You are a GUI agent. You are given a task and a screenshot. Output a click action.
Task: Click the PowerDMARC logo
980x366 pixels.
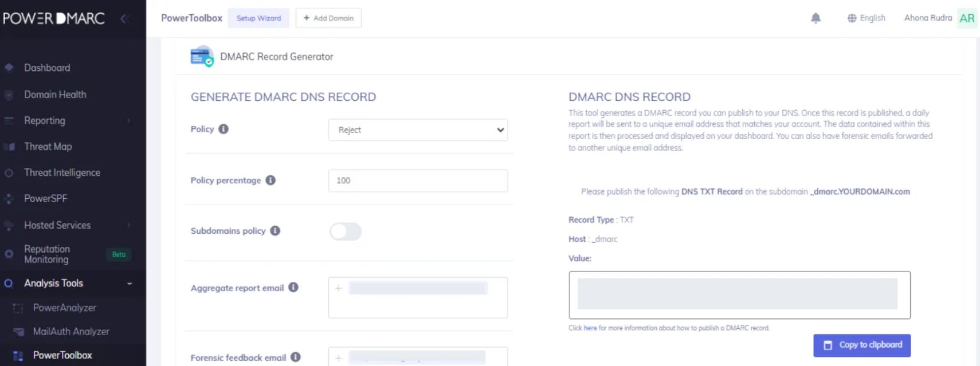(x=54, y=18)
